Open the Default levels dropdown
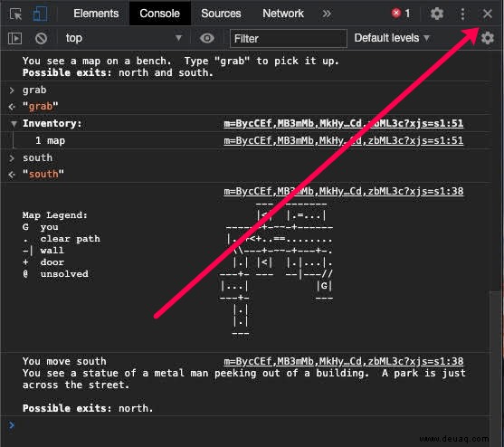This screenshot has width=504, height=447. (x=392, y=38)
